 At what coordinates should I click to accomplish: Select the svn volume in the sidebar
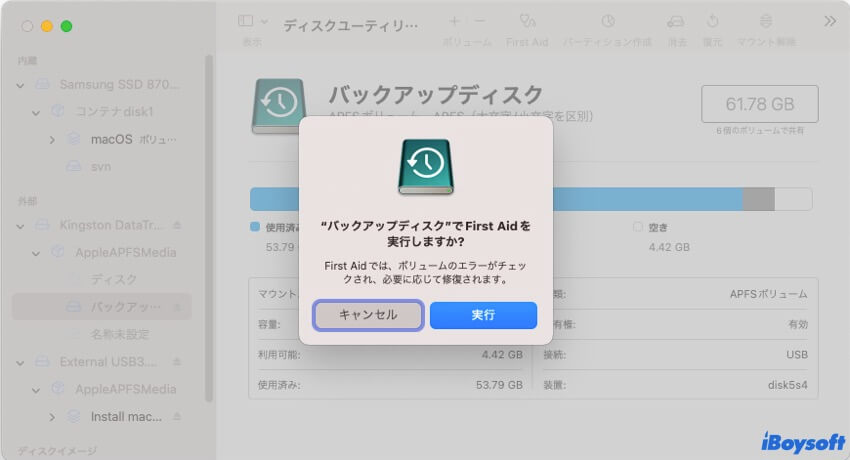101,166
